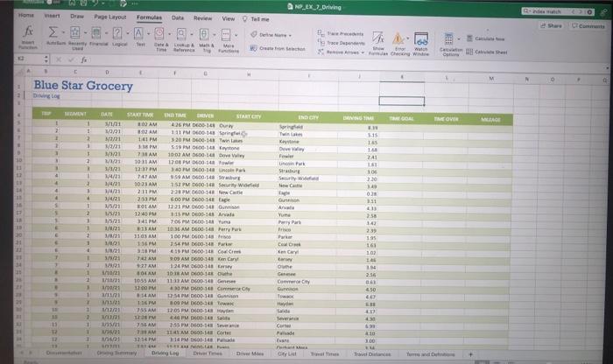Image resolution: width=613 pixels, height=364 pixels.
Task: Click Trace Precedents
Action: pos(341,33)
